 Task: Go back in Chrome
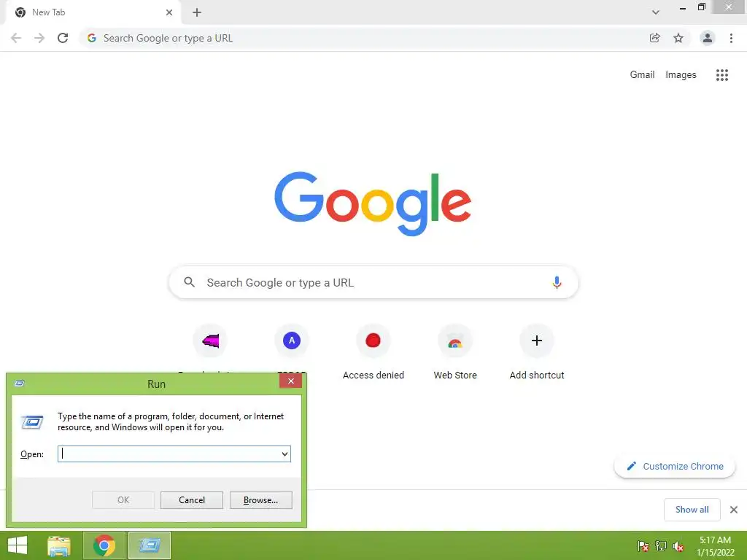[16, 38]
